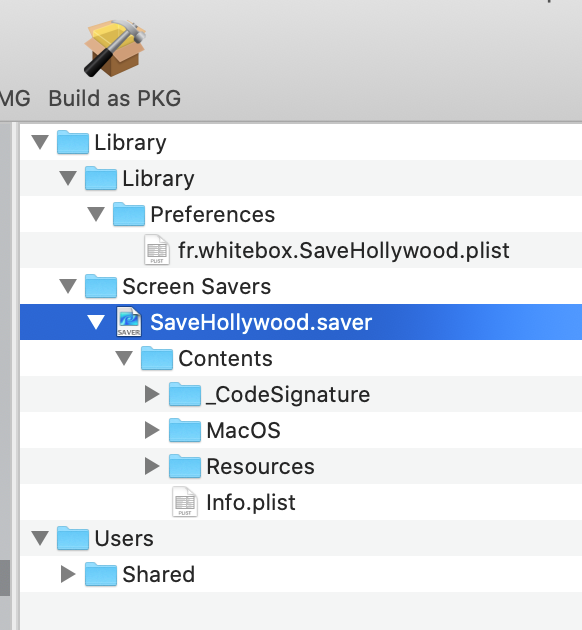Collapse the Preferences folder triangle
This screenshot has width=582, height=630.
(x=96, y=214)
